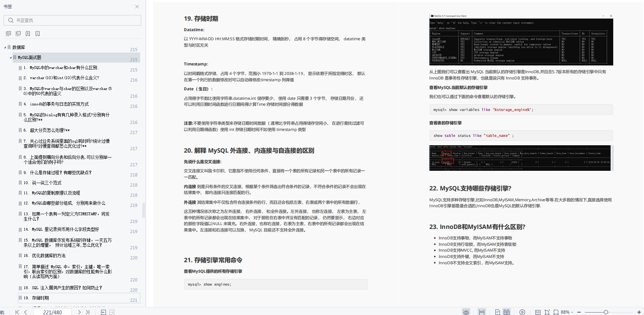
Task: Open bookmark 14 MySQL里记录货币用什么字段类型
Action: (x=61, y=229)
